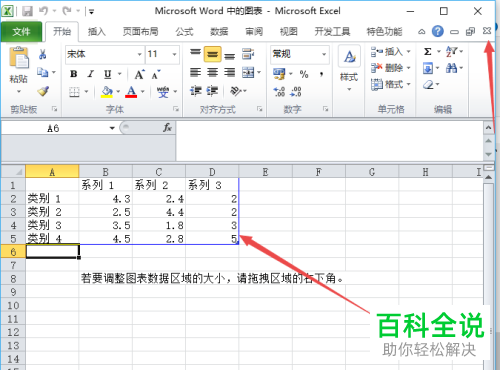The image size is (500, 370).
Task: Open font size dropdown showing 11
Action: [174, 54]
